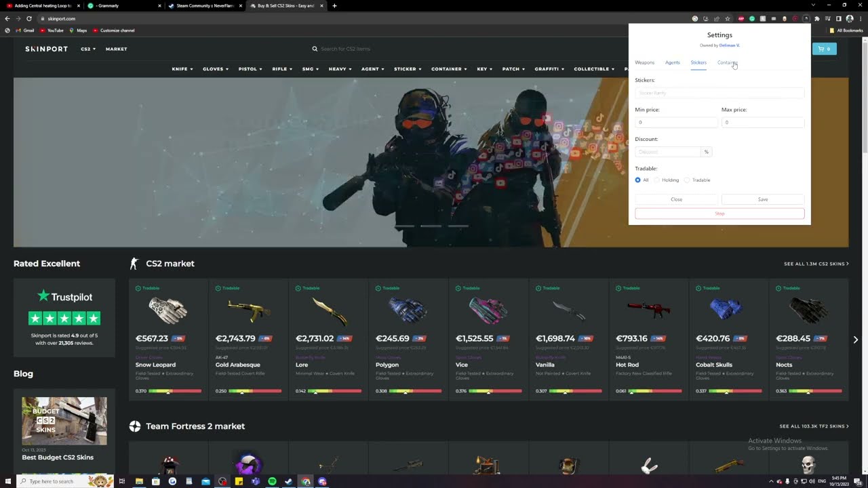
Task: Open Steam from the taskbar
Action: tap(289, 481)
